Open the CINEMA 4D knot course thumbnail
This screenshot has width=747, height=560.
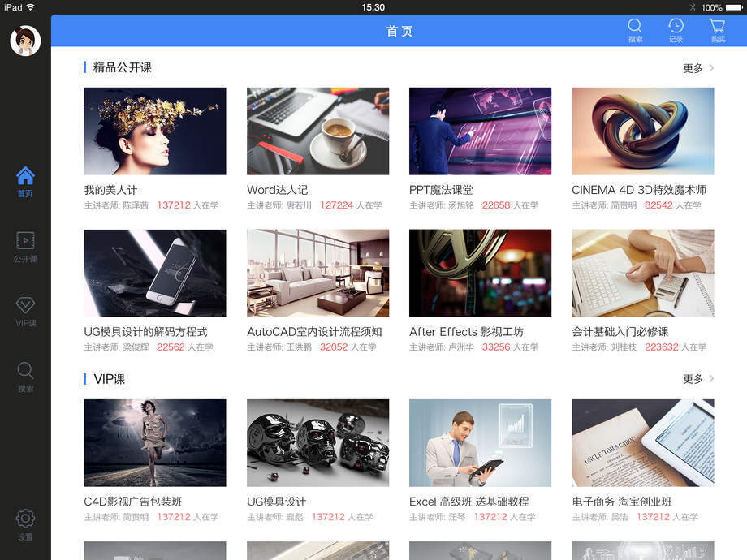click(643, 131)
